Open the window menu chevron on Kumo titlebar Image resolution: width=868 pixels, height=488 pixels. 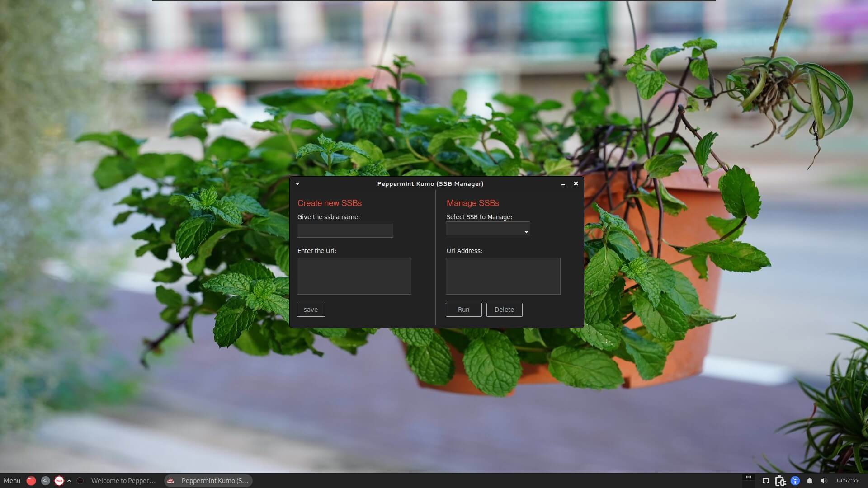tap(297, 184)
